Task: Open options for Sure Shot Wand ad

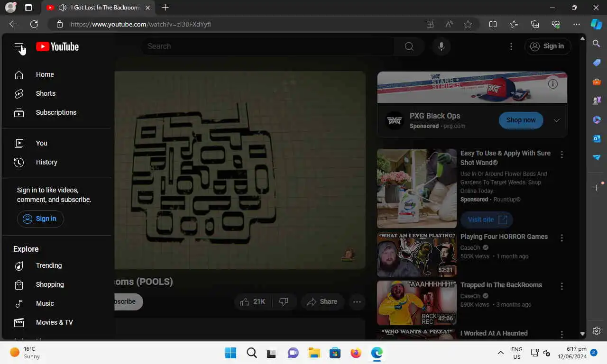Action: click(x=562, y=155)
